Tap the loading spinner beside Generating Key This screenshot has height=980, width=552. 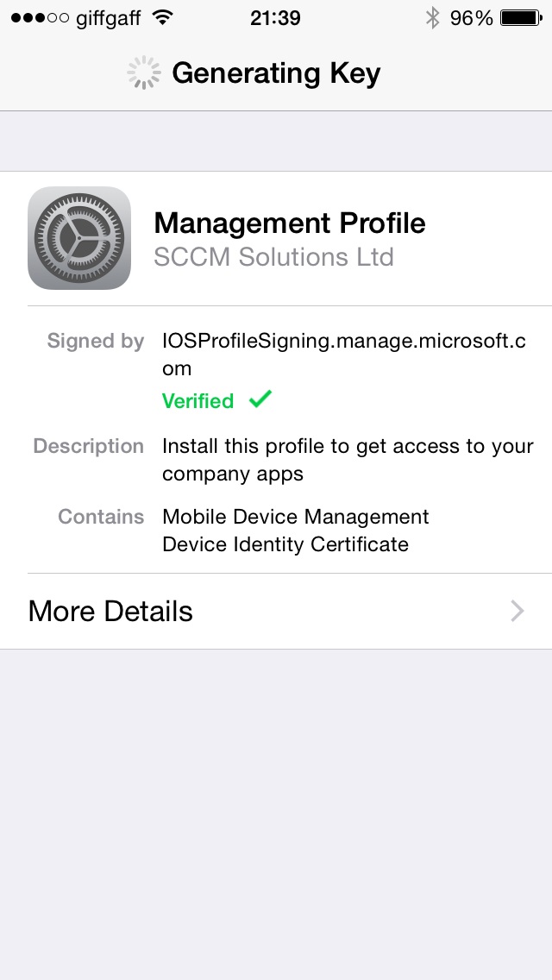(x=144, y=73)
